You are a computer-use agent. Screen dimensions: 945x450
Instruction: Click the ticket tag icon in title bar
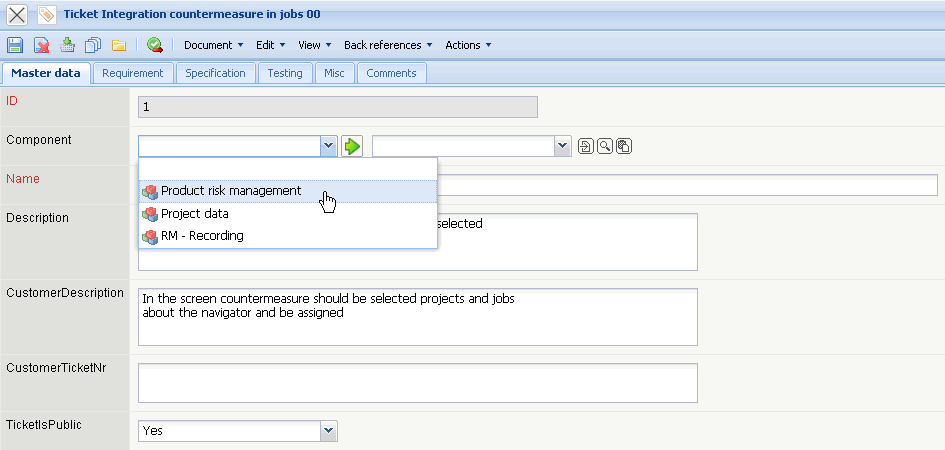(x=46, y=15)
